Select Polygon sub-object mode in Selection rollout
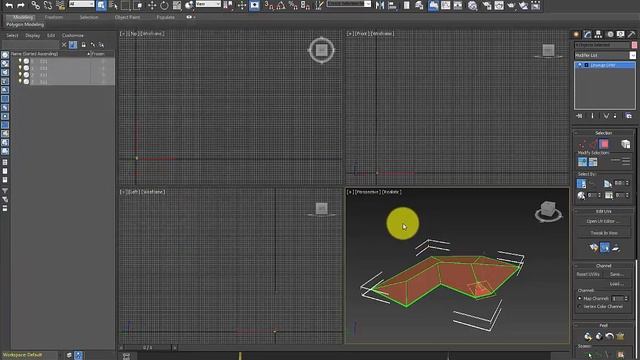The image size is (640, 360). (x=604, y=144)
